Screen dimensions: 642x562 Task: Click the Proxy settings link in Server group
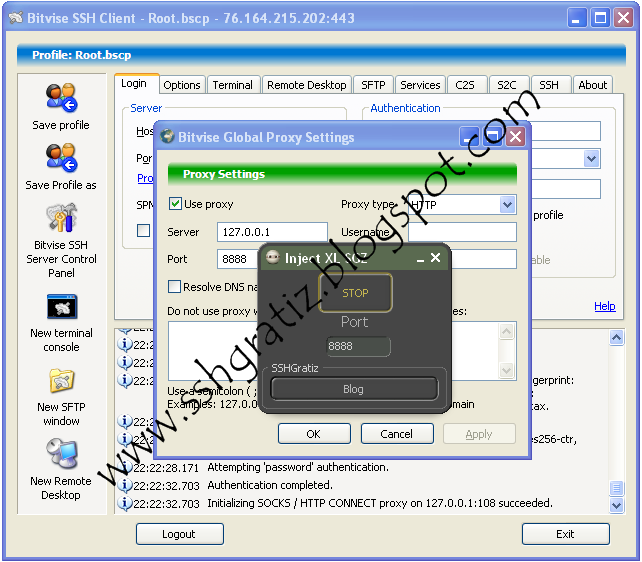click(145, 178)
